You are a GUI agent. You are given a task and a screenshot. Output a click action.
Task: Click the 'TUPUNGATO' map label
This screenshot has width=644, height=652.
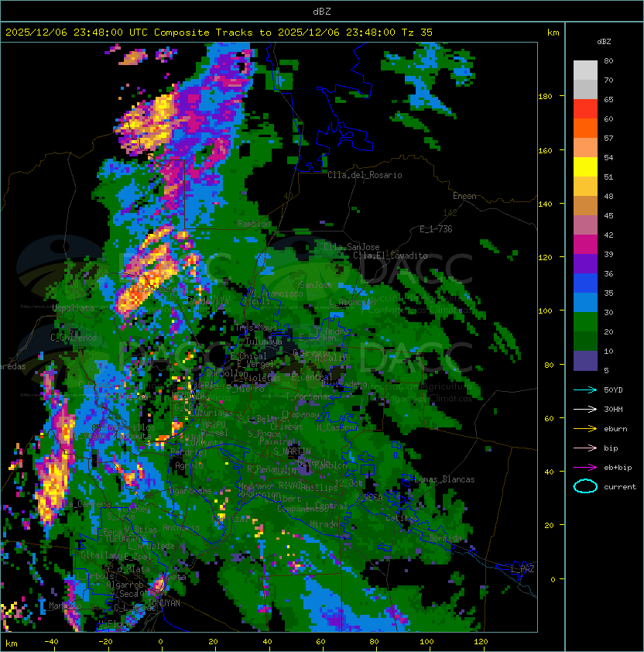(126, 538)
